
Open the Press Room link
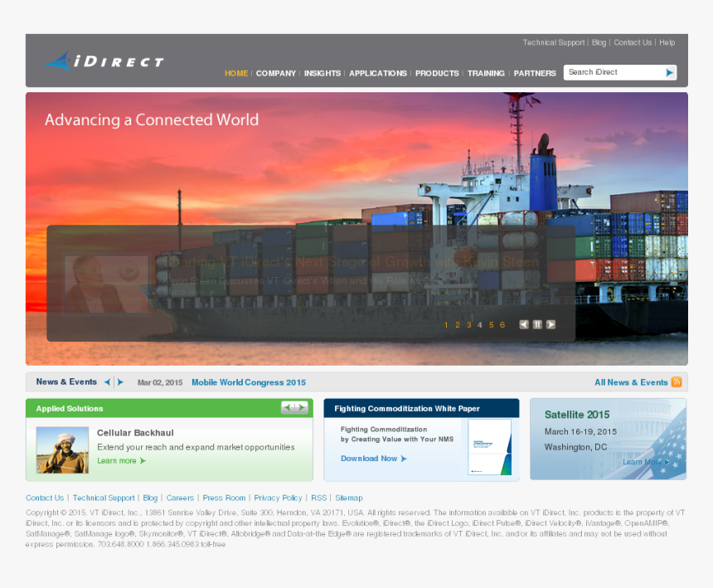(224, 498)
